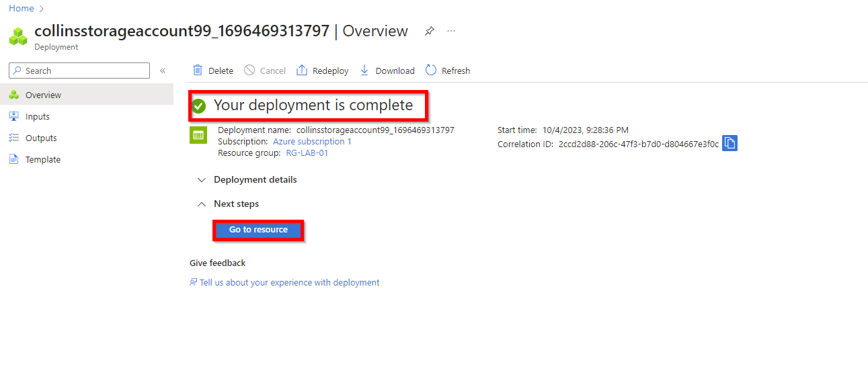Click the Delete toolbar button
The image size is (868, 391).
click(x=213, y=71)
